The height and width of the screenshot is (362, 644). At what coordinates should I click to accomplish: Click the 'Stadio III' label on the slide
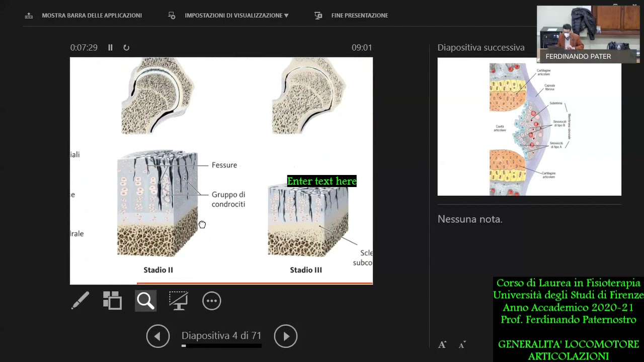pyautogui.click(x=306, y=270)
